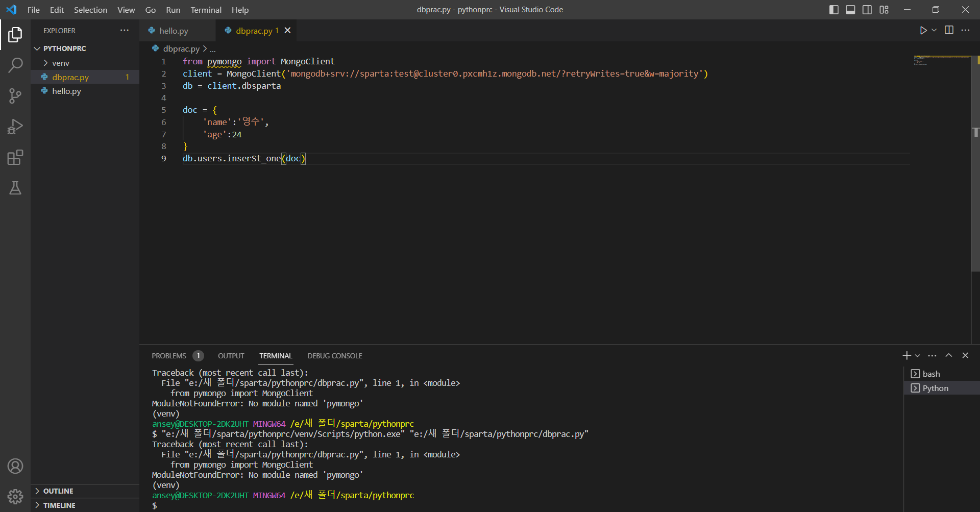
Task: Open the View menu
Action: (126, 10)
